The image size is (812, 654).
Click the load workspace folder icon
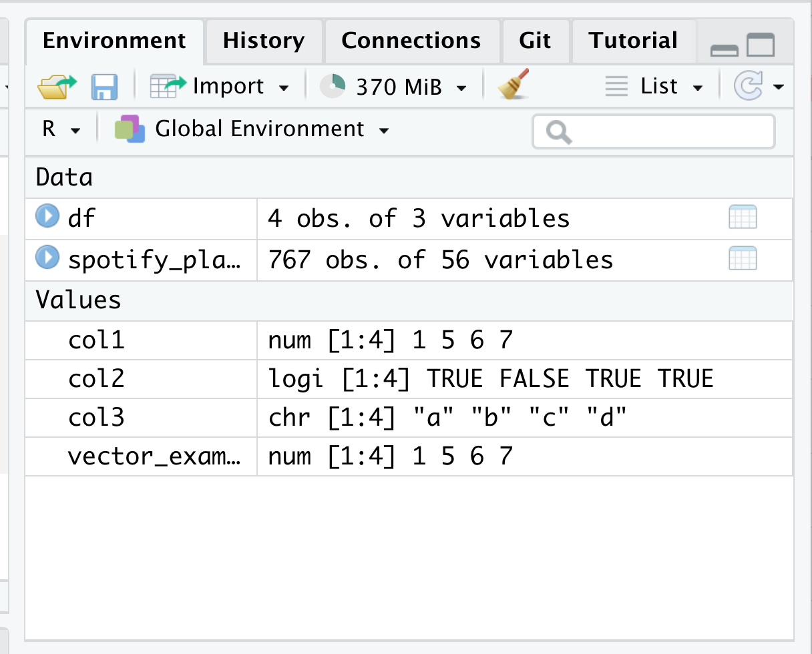(57, 86)
